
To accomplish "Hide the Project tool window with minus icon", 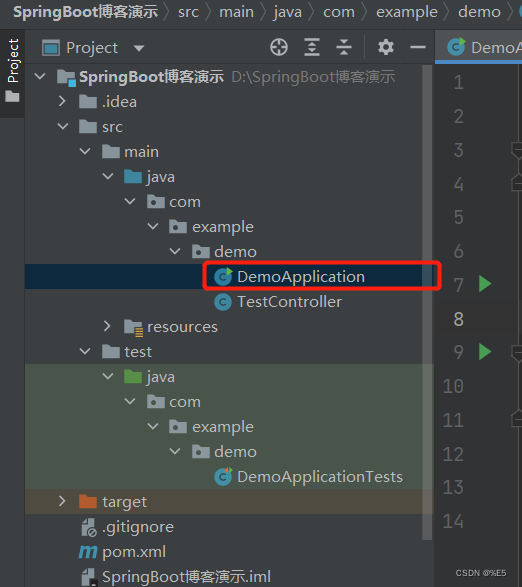I will pyautogui.click(x=418, y=47).
